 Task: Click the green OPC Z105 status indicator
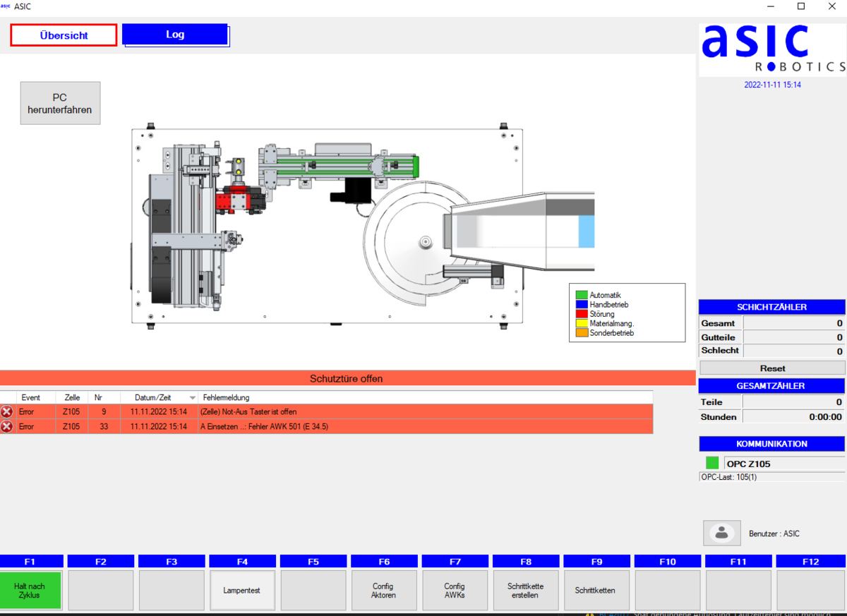pos(712,464)
